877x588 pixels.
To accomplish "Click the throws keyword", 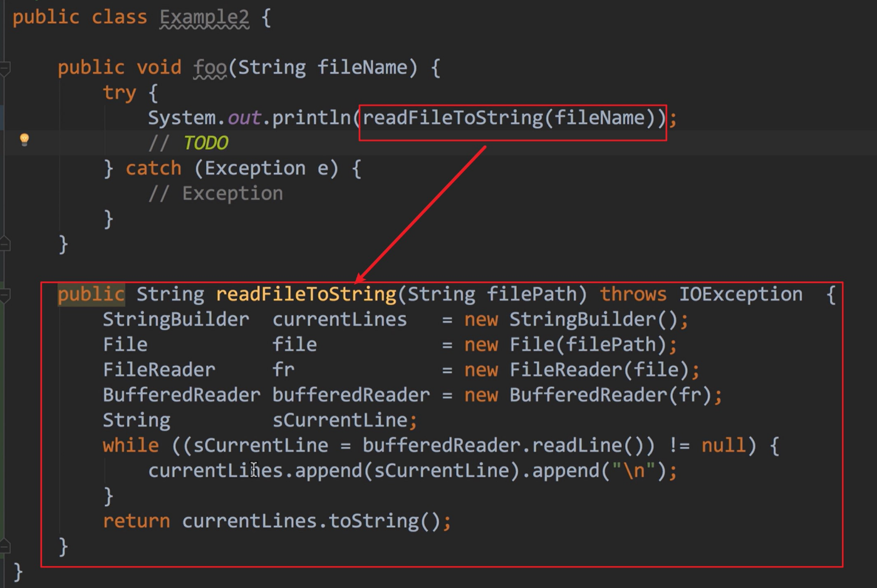I will tap(633, 294).
